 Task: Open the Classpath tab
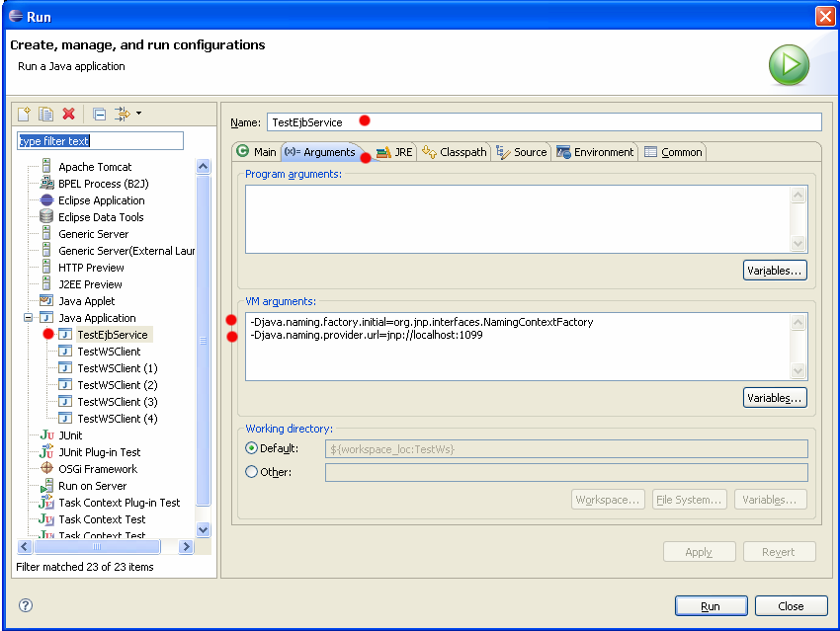[455, 152]
